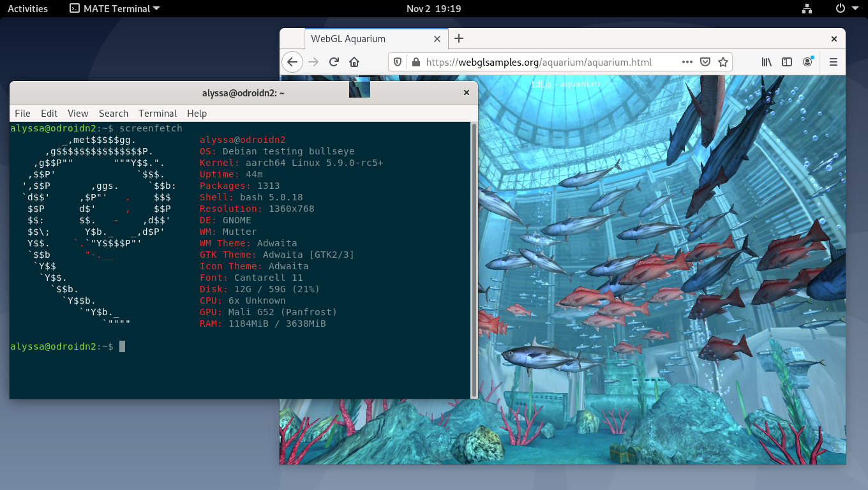Click the terminal vertical scrollbar
The image size is (868, 490).
(x=474, y=260)
